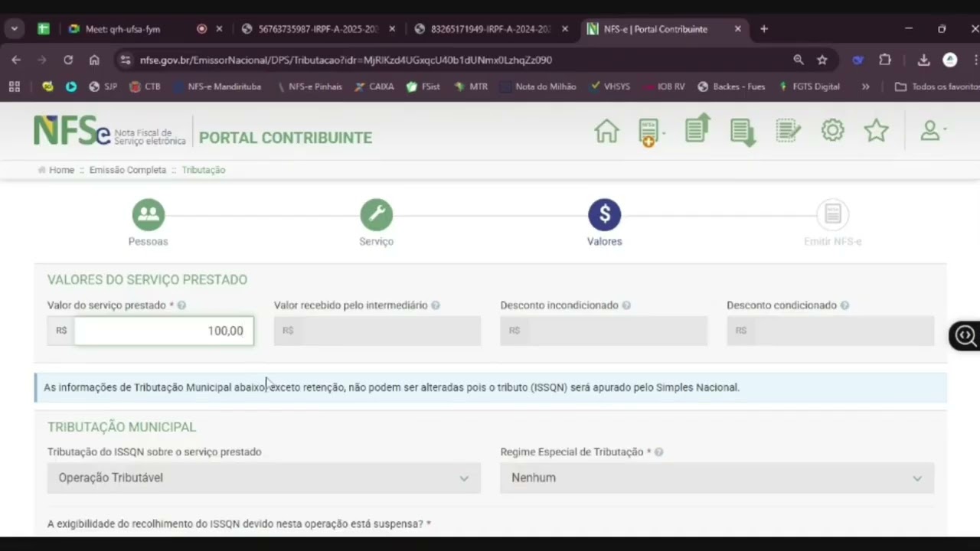Open the received notes icon with down arrow
Screen dimensions: 980x551
[x=742, y=132]
